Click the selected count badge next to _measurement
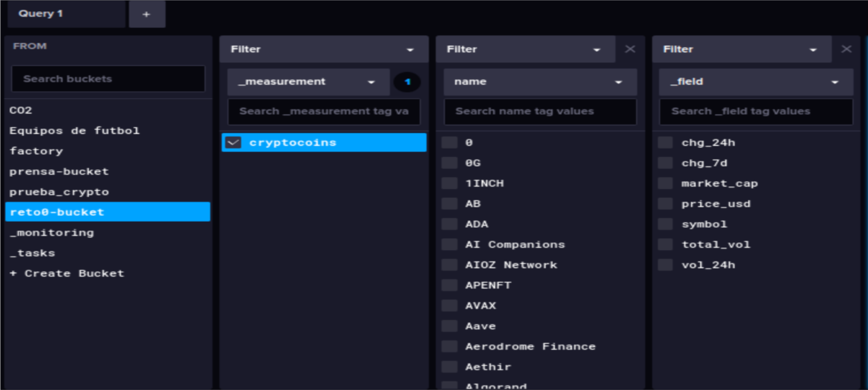Screen dimensions: 868x390 (407, 82)
